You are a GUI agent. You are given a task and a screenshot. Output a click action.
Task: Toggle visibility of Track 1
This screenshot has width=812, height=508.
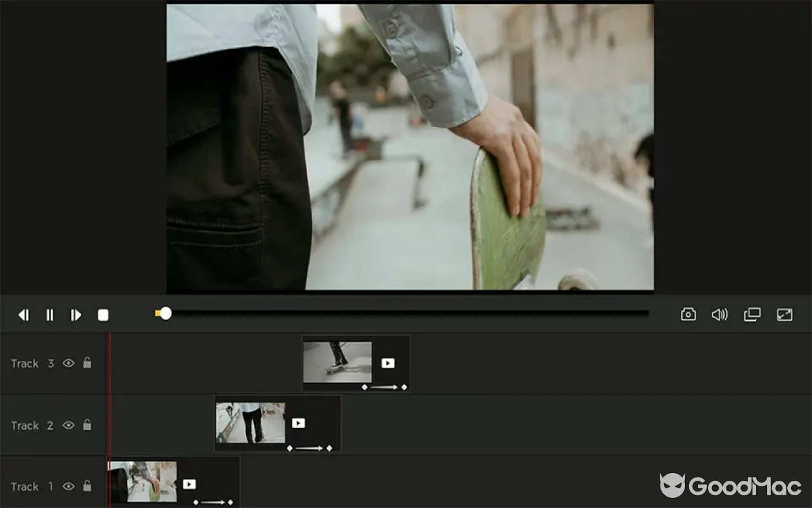tap(68, 486)
